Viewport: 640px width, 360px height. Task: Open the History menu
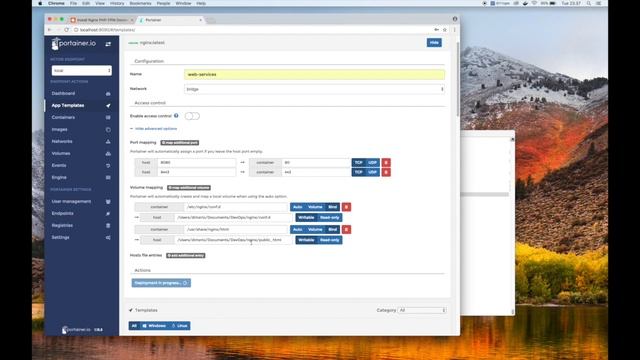[x=117, y=3]
